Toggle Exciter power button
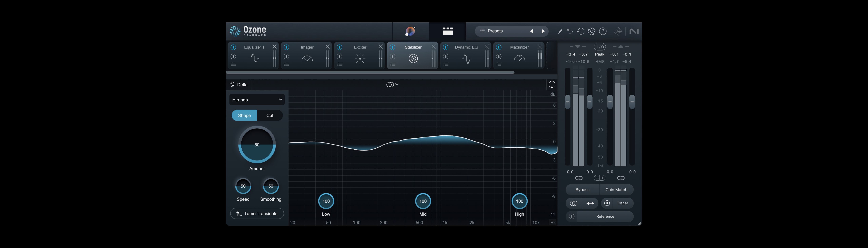 coord(339,47)
